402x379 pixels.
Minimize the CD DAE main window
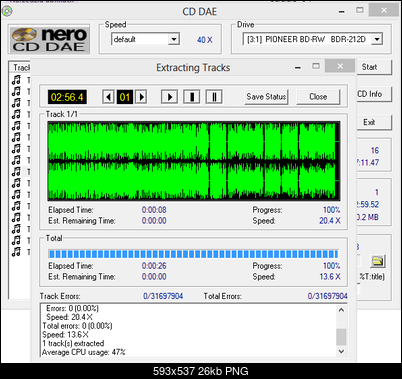coord(342,11)
